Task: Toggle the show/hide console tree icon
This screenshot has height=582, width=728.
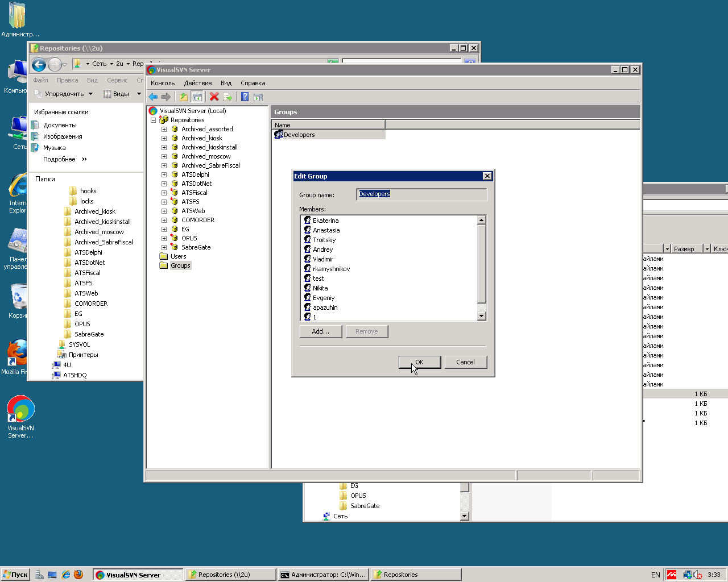Action: pyautogui.click(x=197, y=97)
